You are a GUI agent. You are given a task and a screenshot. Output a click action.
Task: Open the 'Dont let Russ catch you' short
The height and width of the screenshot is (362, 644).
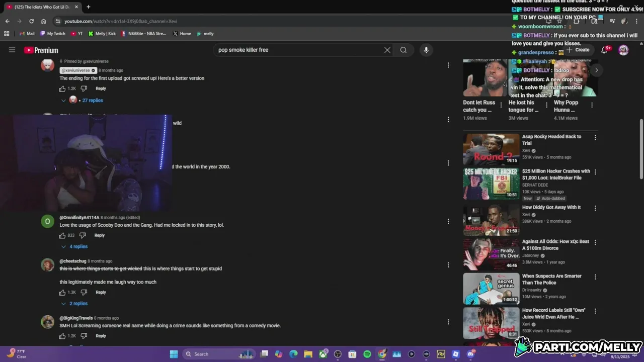[486, 78]
